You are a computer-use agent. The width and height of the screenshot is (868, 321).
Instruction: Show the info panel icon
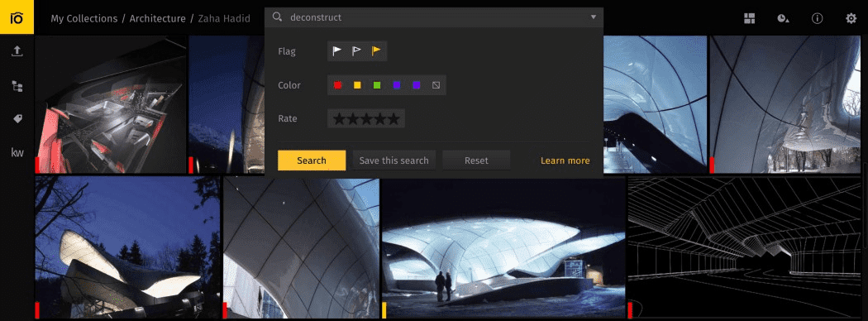click(817, 18)
